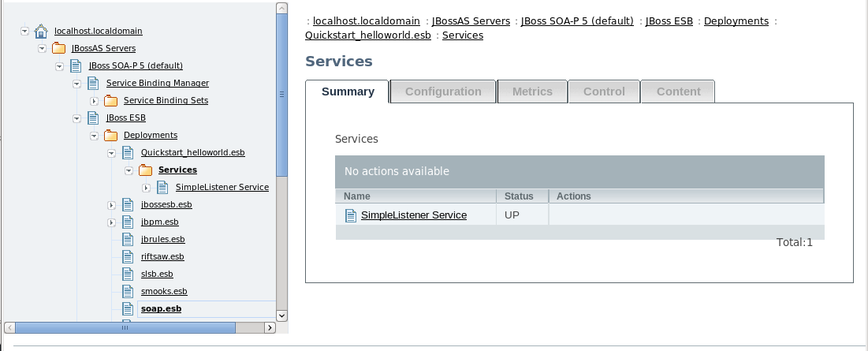Click the Service Binding Sets folder icon
This screenshot has height=351, width=868.
click(x=110, y=101)
